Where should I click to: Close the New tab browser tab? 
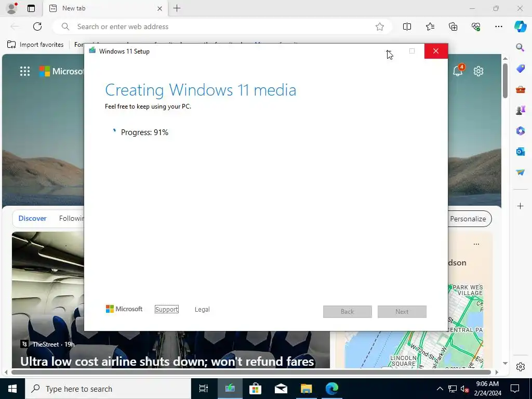click(159, 8)
